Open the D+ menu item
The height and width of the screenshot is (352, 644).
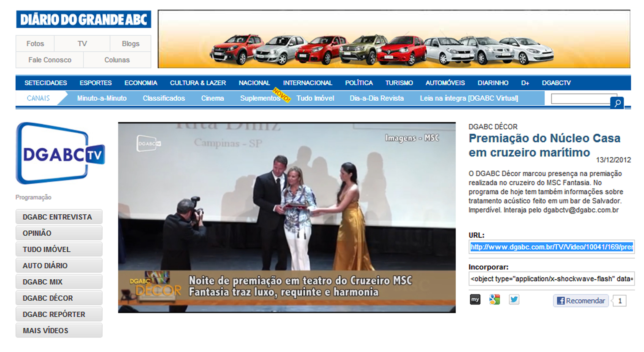click(x=525, y=83)
